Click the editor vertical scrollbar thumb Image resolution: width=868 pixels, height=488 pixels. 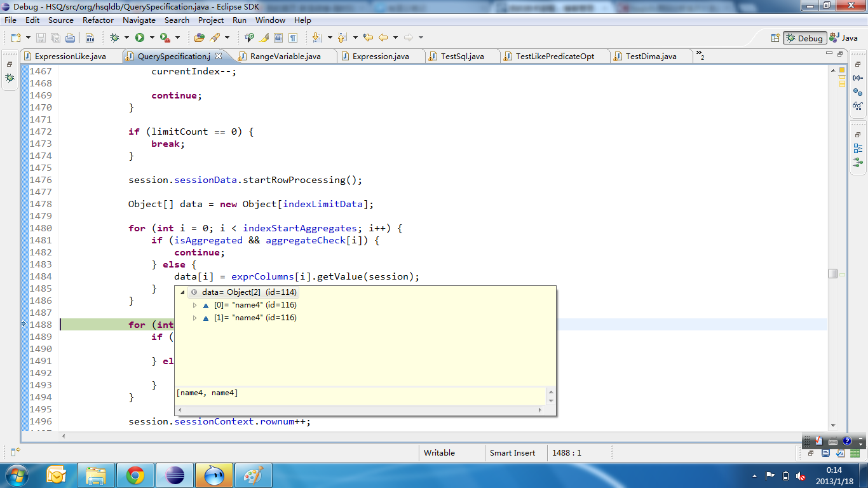(832, 273)
